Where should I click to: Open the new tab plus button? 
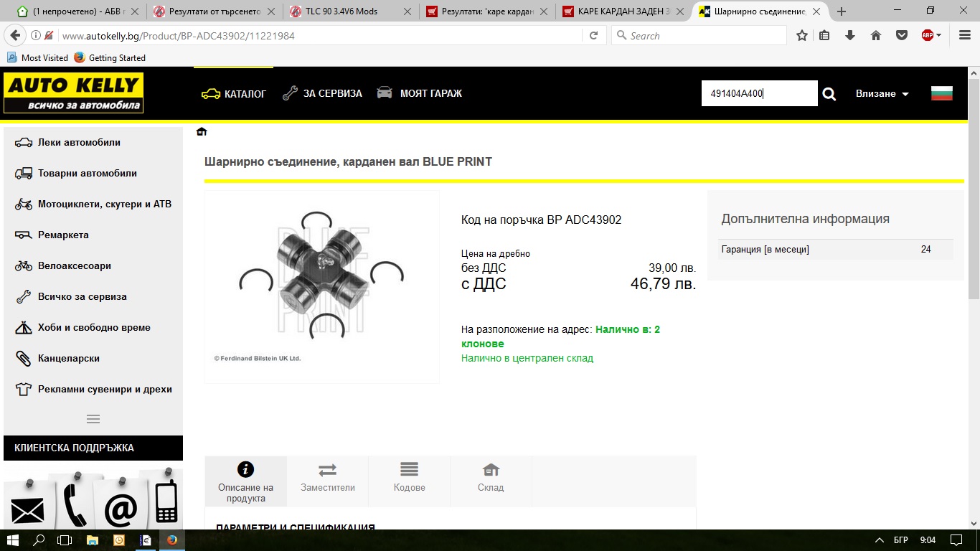(842, 11)
